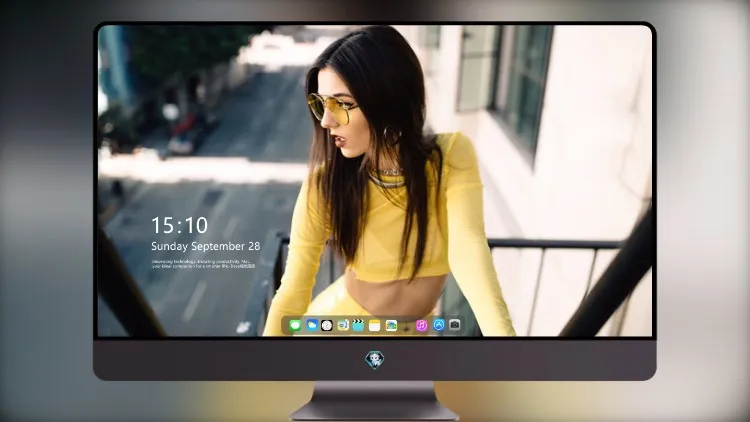Image resolution: width=750 pixels, height=422 pixels.
Task: Open the Wallet app in the dock
Action: (x=391, y=325)
